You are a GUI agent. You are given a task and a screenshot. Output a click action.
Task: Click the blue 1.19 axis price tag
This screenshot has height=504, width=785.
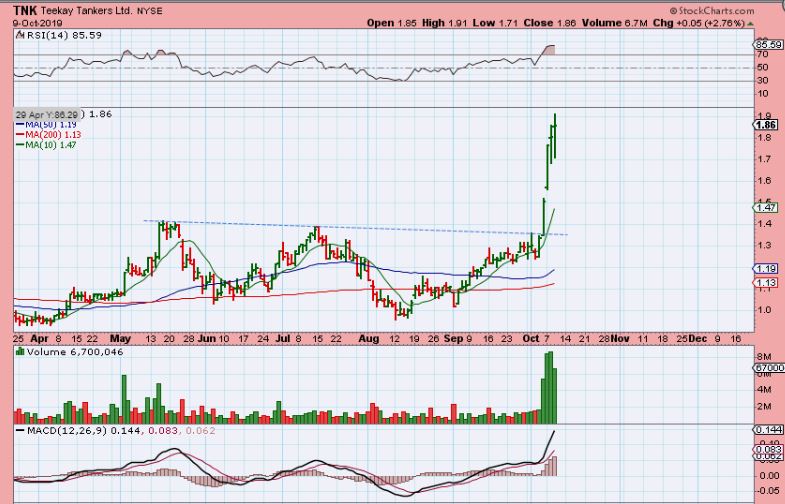click(x=768, y=269)
